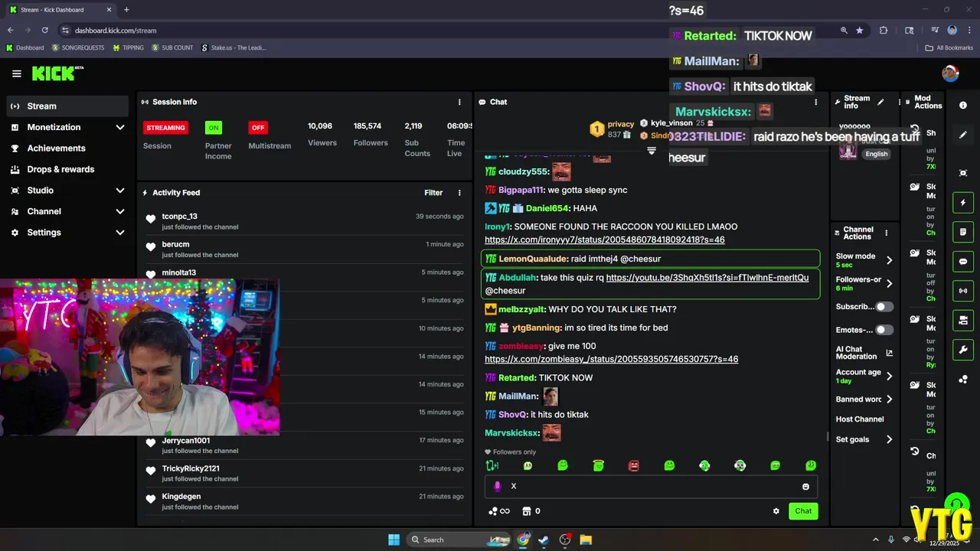
Task: Open SUB COUNT bookmark
Action: click(x=172, y=47)
